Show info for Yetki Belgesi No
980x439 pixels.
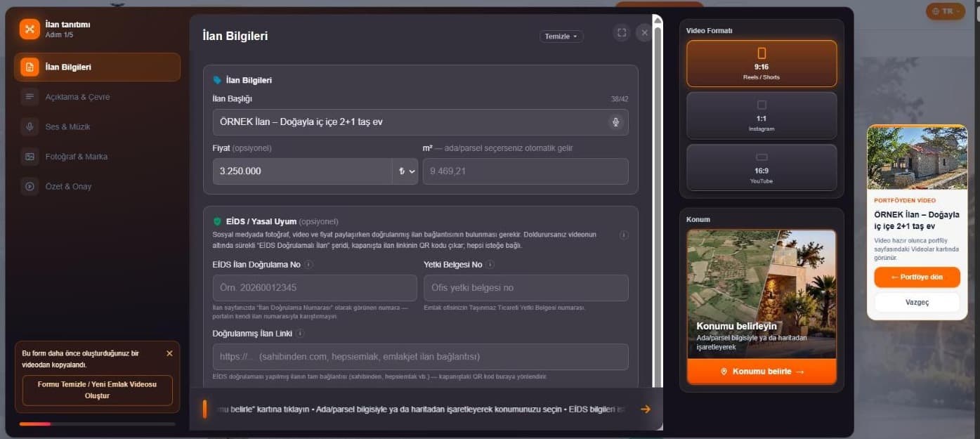point(490,265)
